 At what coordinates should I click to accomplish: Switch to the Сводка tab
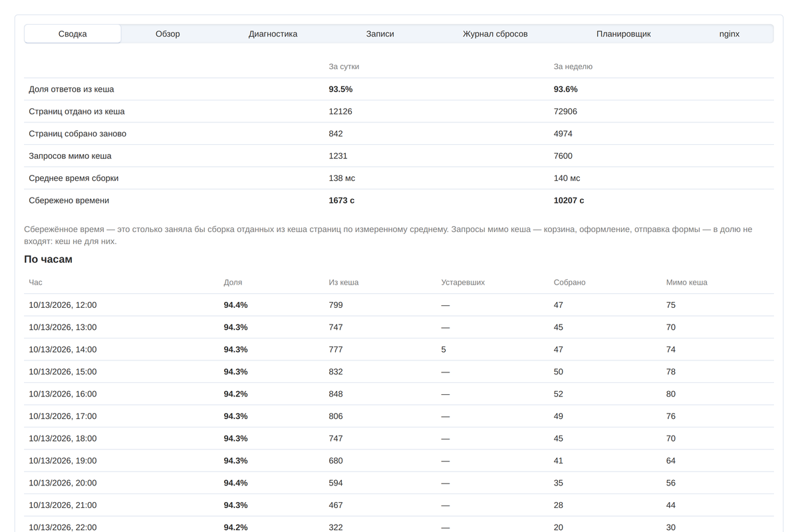pyautogui.click(x=72, y=34)
